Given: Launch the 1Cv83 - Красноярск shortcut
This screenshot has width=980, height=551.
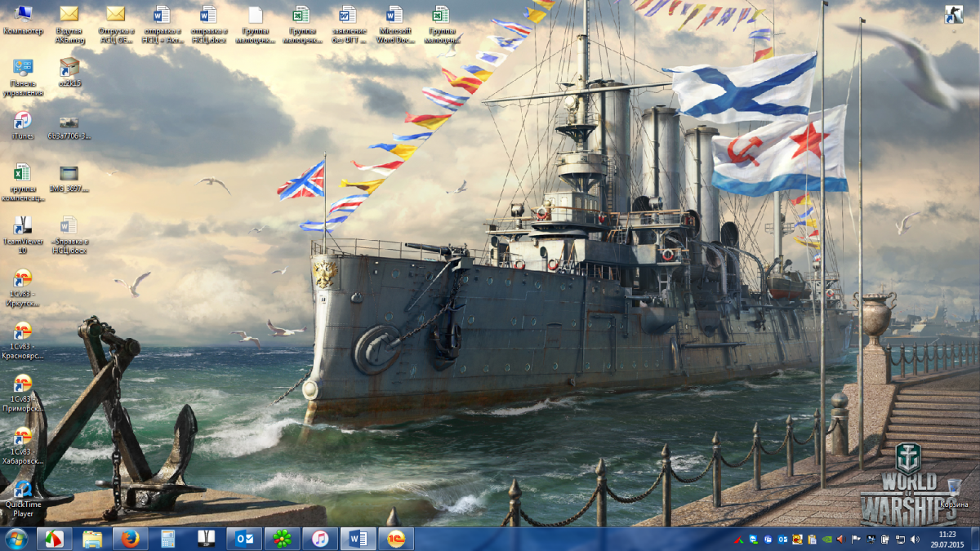Looking at the screenshot, I should pyautogui.click(x=23, y=341).
